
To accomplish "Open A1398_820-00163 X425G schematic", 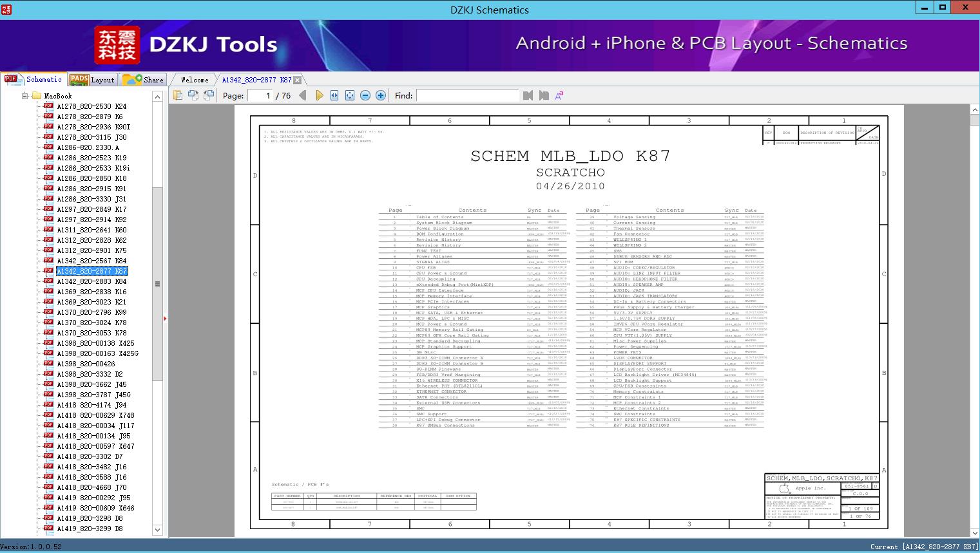I will [97, 353].
